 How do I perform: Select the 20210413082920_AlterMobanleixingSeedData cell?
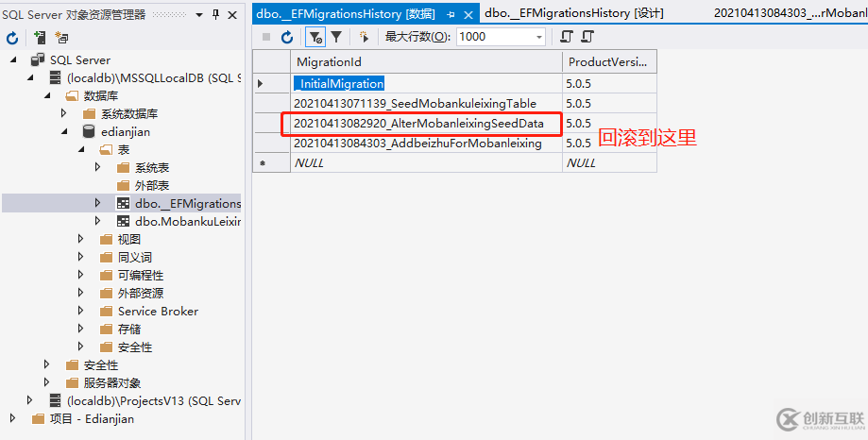pyautogui.click(x=426, y=124)
